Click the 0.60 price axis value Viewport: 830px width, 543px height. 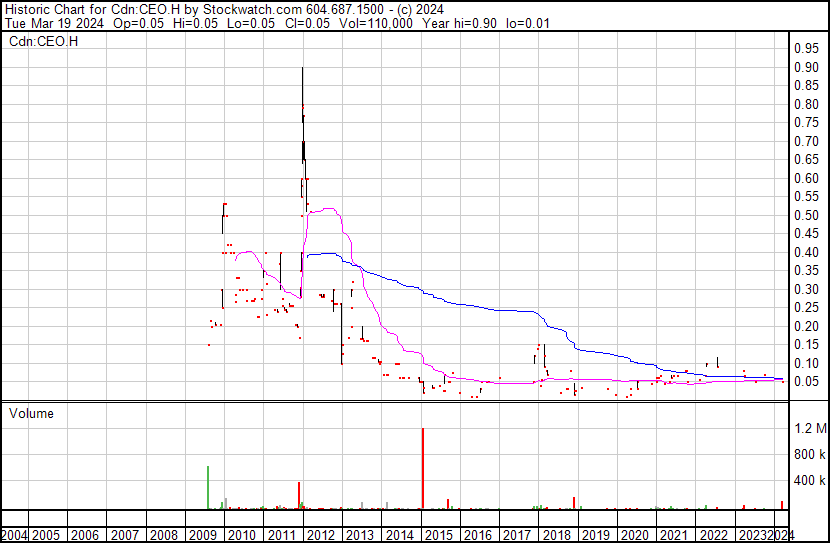807,178
